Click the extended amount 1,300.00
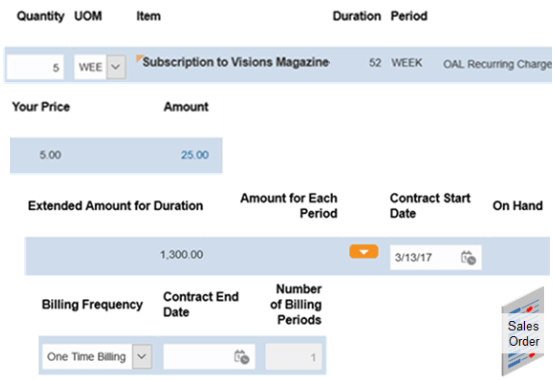 click(x=182, y=254)
